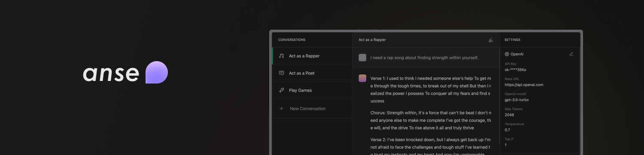Click the chat icon beside Act as a Poet

click(x=282, y=73)
